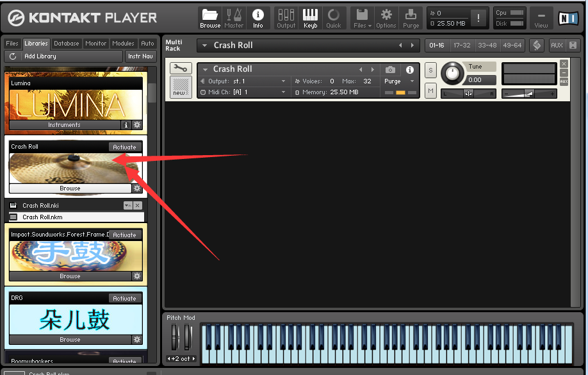Open the Crash Roll instrument name dropdown
This screenshot has width=588, height=375.
tap(205, 69)
